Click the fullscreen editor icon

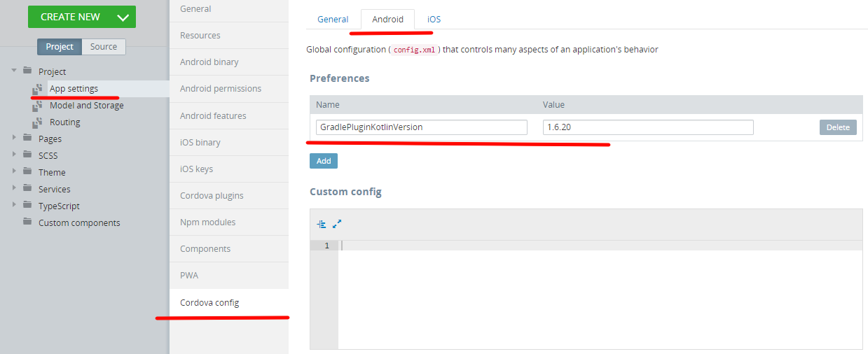pos(337,224)
